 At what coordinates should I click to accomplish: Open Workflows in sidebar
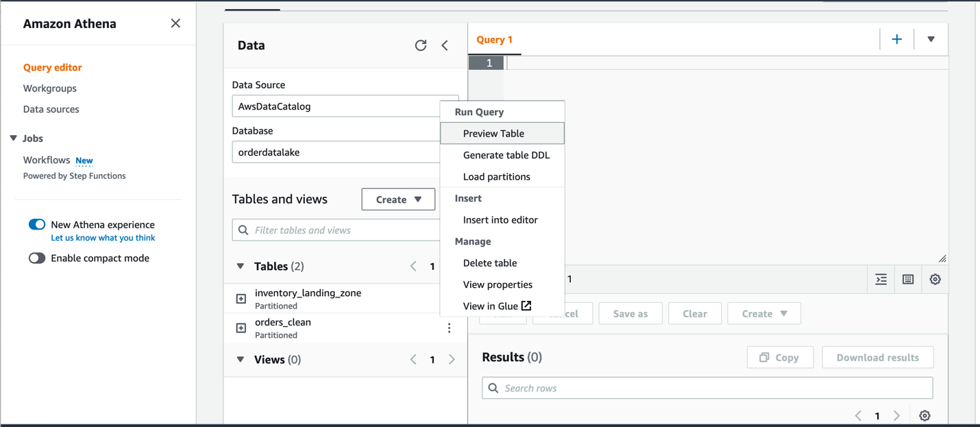click(x=47, y=160)
